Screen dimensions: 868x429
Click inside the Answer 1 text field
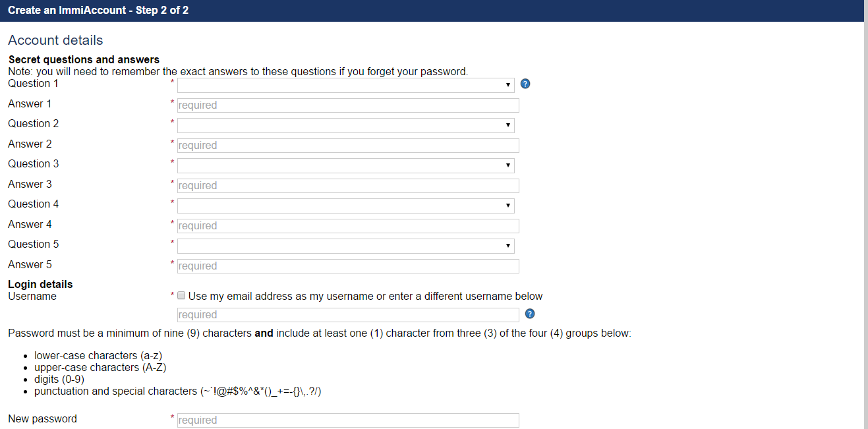pos(347,105)
